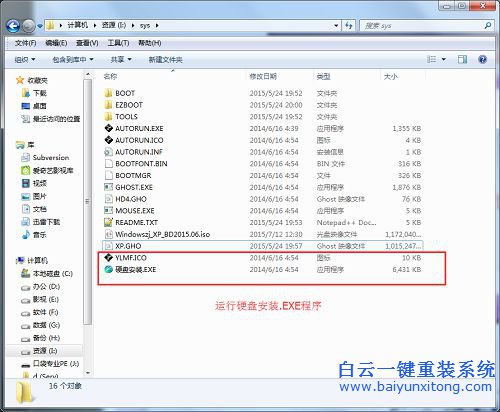Click 计算机 in the address breadcrumb
The height and width of the screenshot is (412, 500).
pyautogui.click(x=77, y=25)
